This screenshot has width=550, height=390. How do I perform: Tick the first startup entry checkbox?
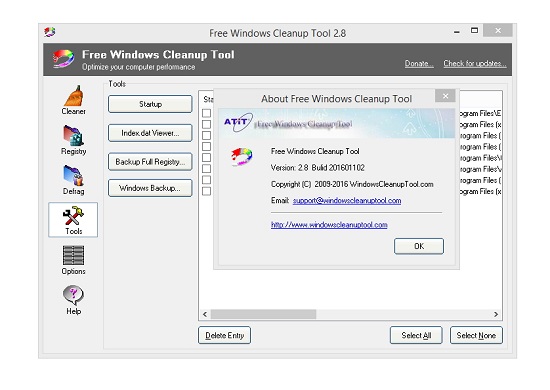tap(207, 113)
